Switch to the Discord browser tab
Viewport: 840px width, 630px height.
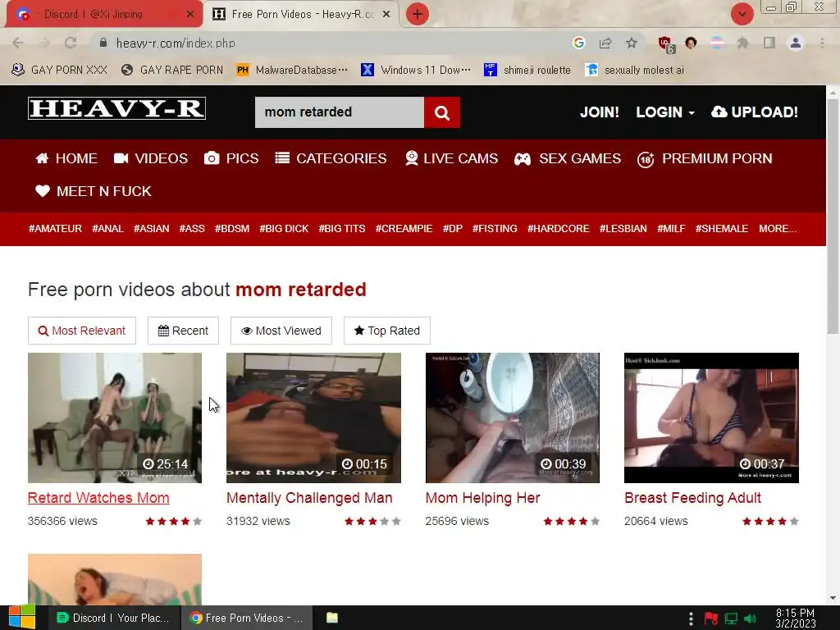[x=104, y=15]
